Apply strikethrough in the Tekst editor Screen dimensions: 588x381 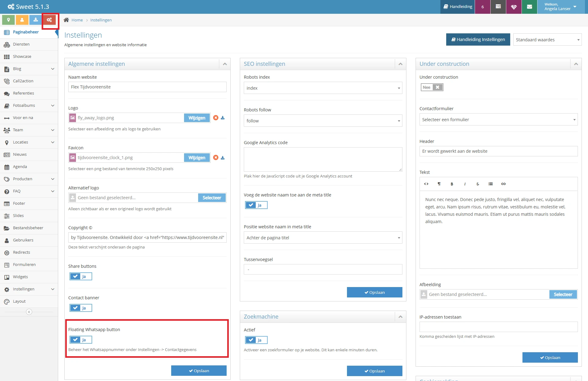pyautogui.click(x=478, y=184)
